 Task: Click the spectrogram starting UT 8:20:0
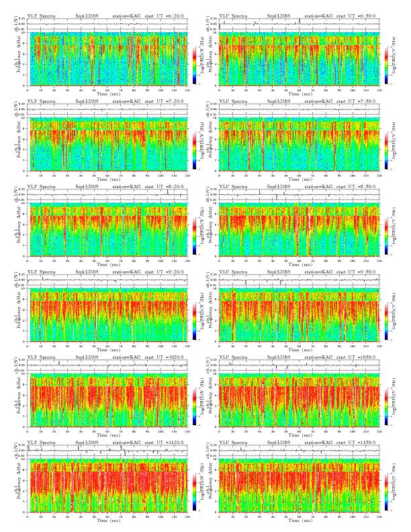[x=107, y=230]
